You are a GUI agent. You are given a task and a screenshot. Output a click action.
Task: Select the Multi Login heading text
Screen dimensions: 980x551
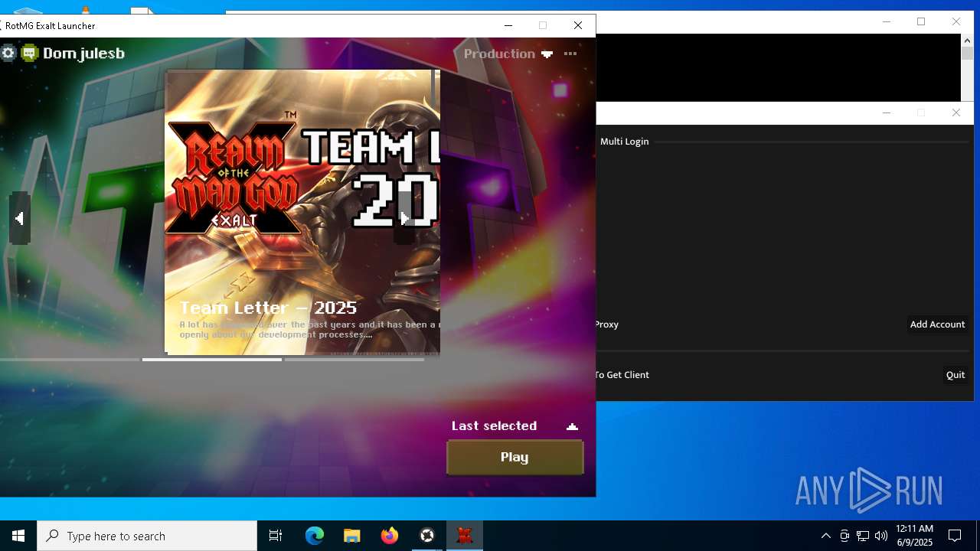click(624, 142)
